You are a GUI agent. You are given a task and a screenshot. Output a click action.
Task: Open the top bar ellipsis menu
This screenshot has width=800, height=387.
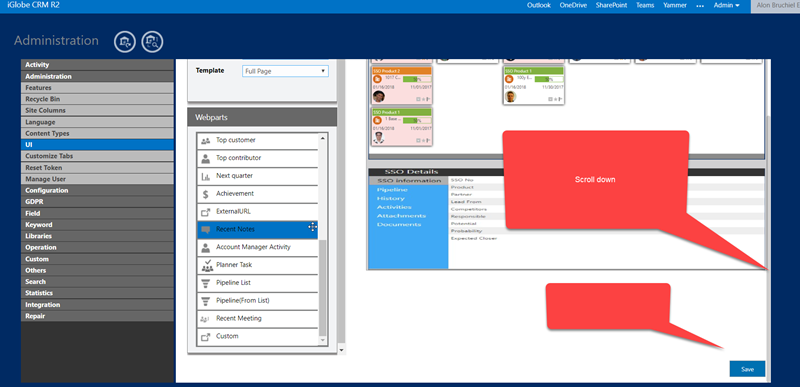click(x=700, y=6)
